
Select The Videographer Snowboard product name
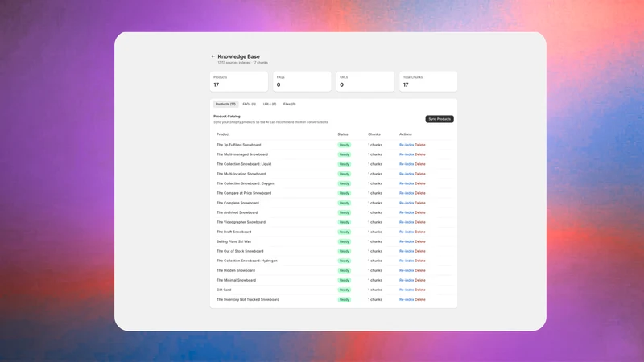click(241, 222)
